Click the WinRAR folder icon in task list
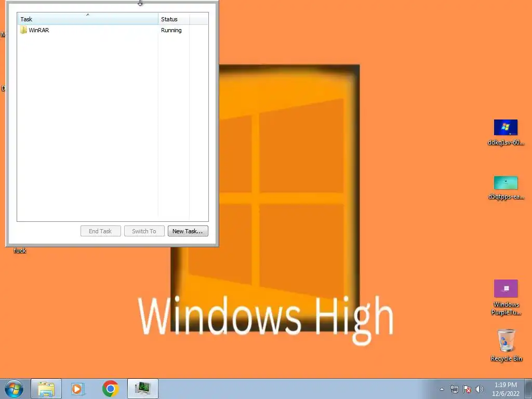The height and width of the screenshot is (399, 532). 23,30
